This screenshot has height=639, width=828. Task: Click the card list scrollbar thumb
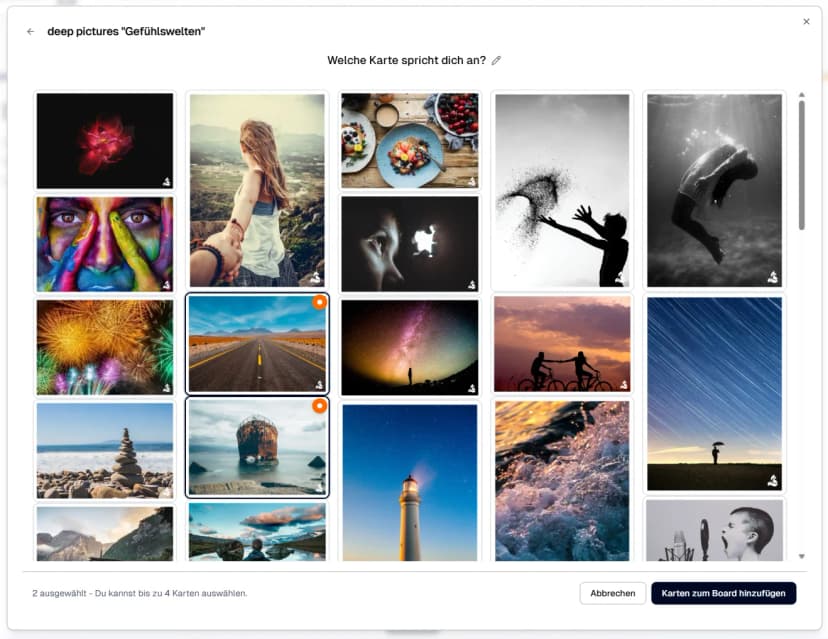click(x=802, y=165)
